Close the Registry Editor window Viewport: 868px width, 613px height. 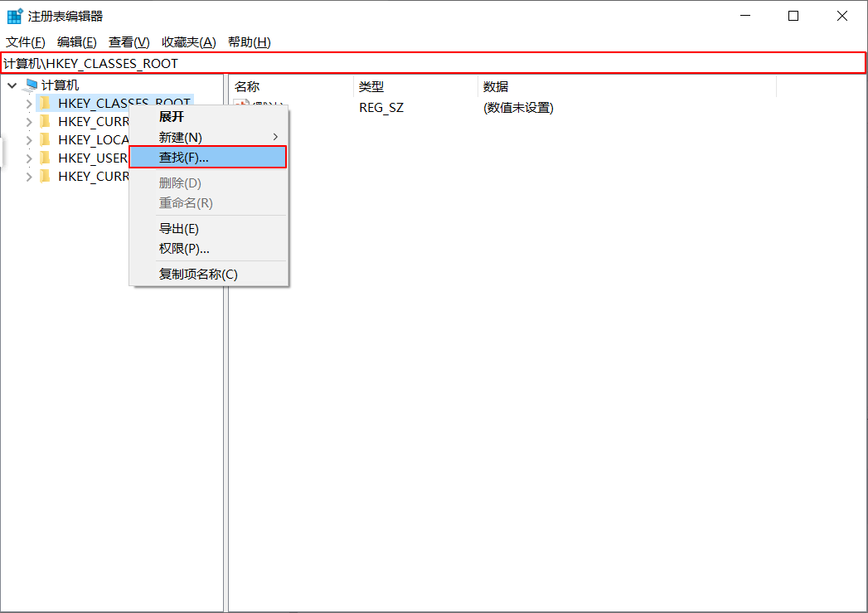[842, 16]
